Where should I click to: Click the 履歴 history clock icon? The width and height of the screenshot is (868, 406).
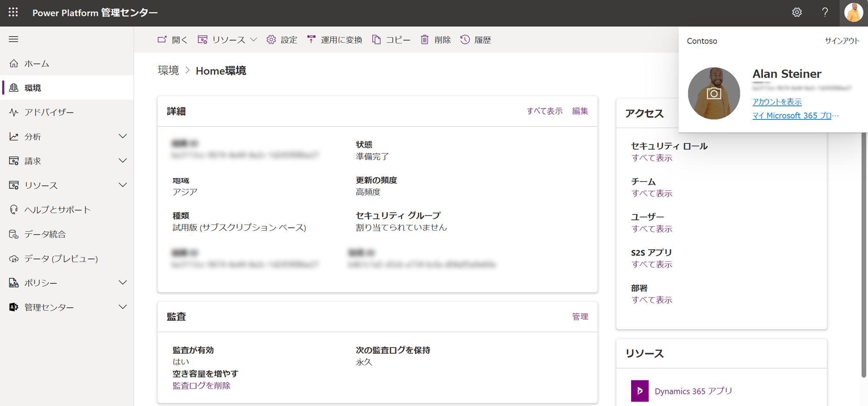click(465, 40)
